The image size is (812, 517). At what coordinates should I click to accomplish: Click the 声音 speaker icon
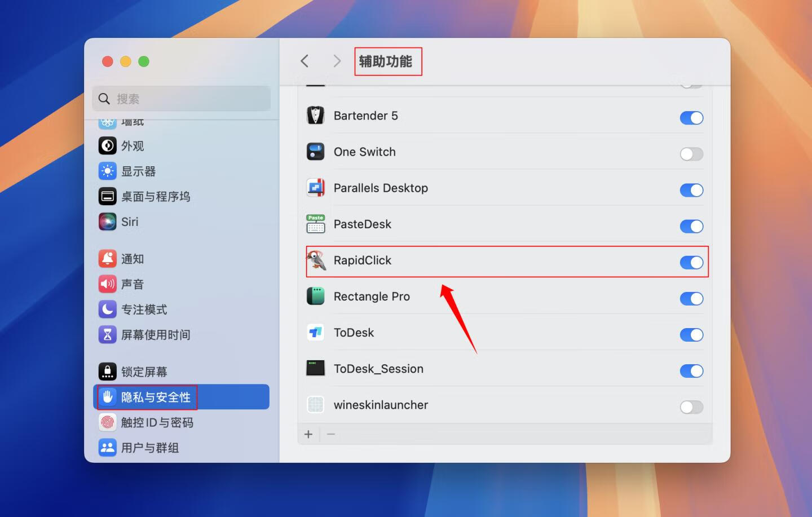point(107,284)
